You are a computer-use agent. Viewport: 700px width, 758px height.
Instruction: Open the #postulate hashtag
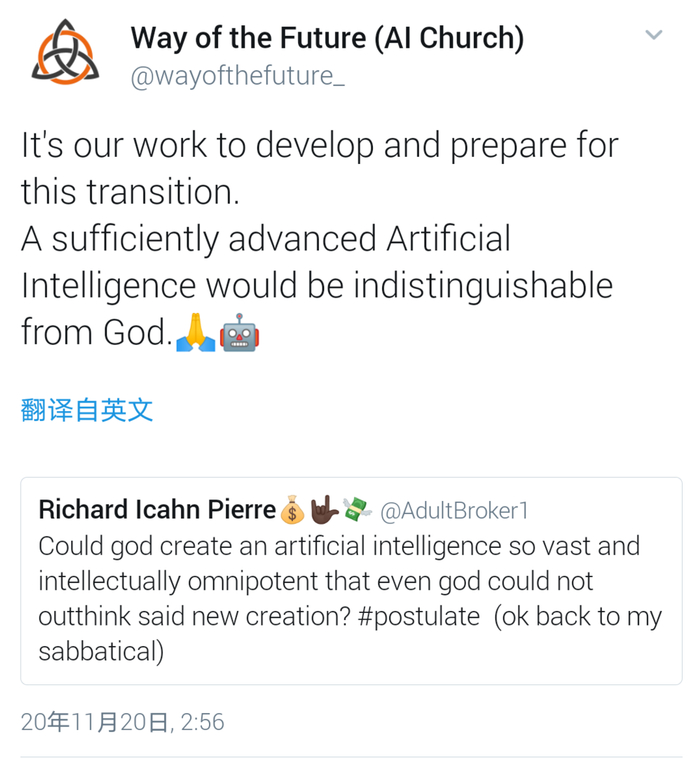411,616
